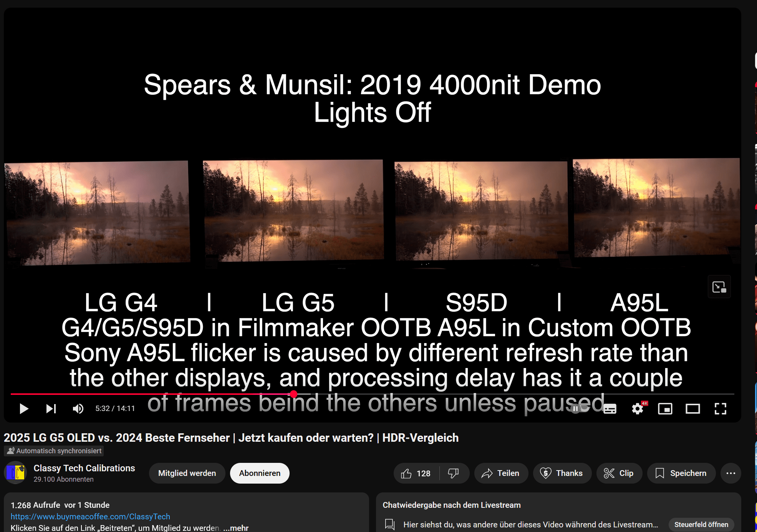The image size is (757, 532).
Task: Like the video with 128 likes
Action: (416, 473)
